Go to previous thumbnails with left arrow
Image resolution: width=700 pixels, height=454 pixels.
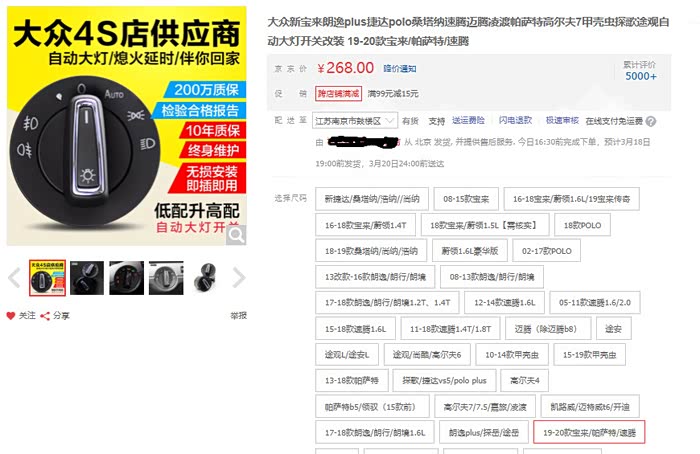click(14, 278)
